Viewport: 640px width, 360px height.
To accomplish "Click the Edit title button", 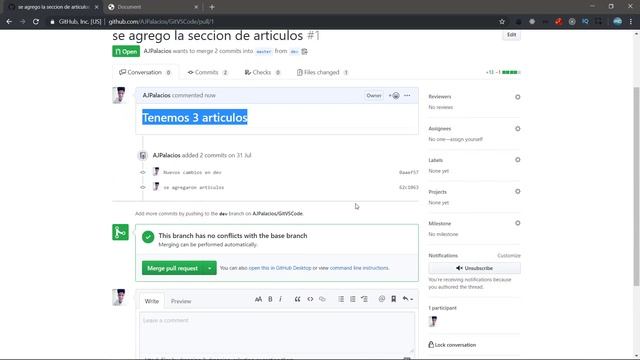I will [x=511, y=35].
